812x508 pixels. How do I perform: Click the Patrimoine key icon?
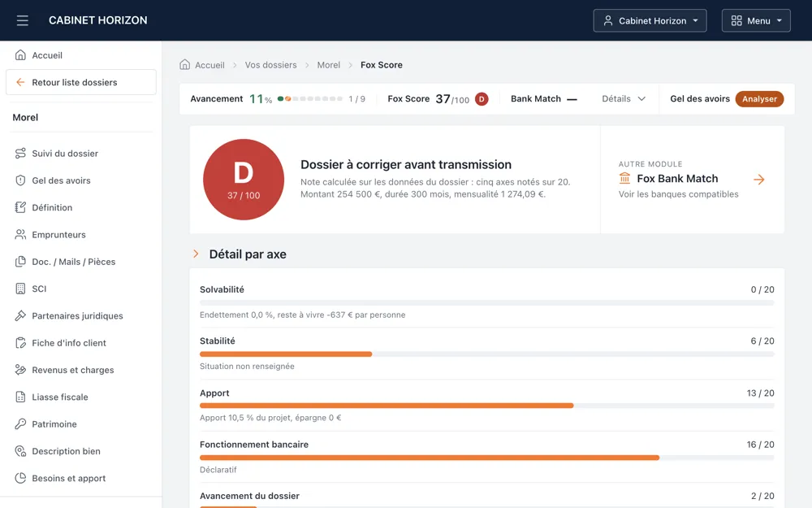[20, 424]
